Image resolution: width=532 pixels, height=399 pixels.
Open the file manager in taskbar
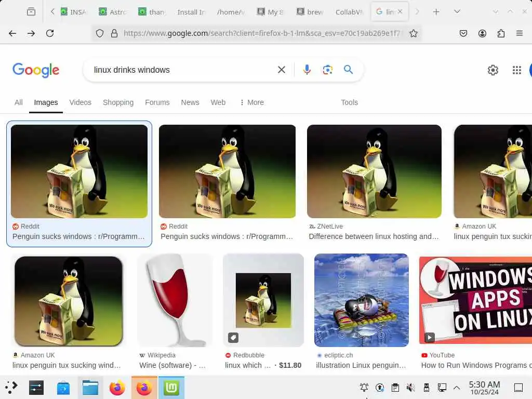[x=90, y=388]
